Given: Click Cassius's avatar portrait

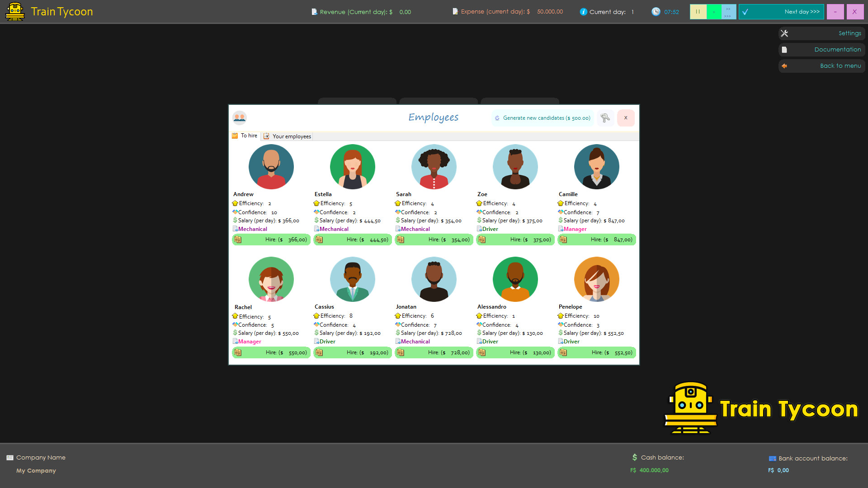Looking at the screenshot, I should (352, 279).
